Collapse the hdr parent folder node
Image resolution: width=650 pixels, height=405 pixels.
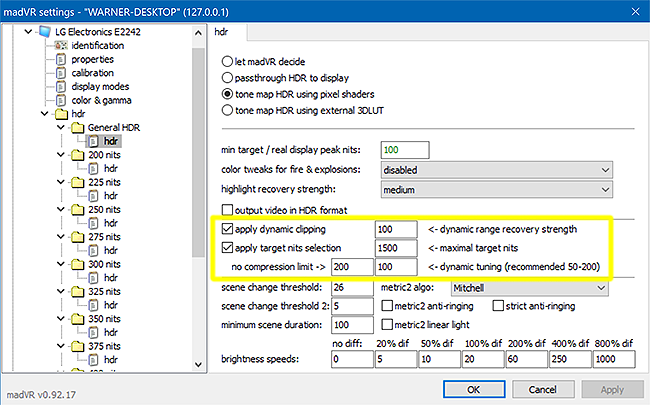click(45, 114)
